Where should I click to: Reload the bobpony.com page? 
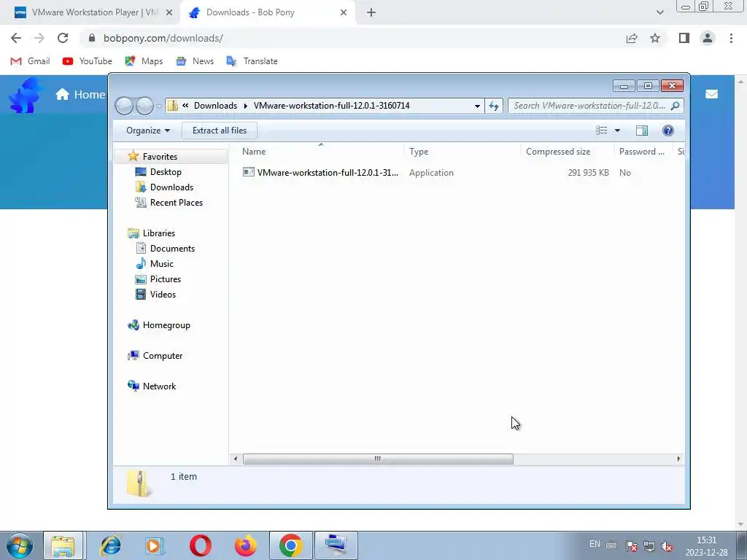63,38
